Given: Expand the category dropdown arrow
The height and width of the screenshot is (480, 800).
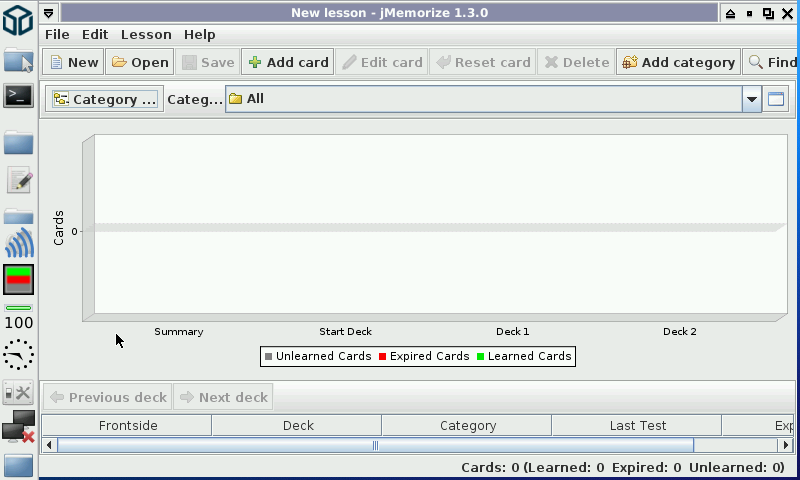Looking at the screenshot, I should point(752,99).
